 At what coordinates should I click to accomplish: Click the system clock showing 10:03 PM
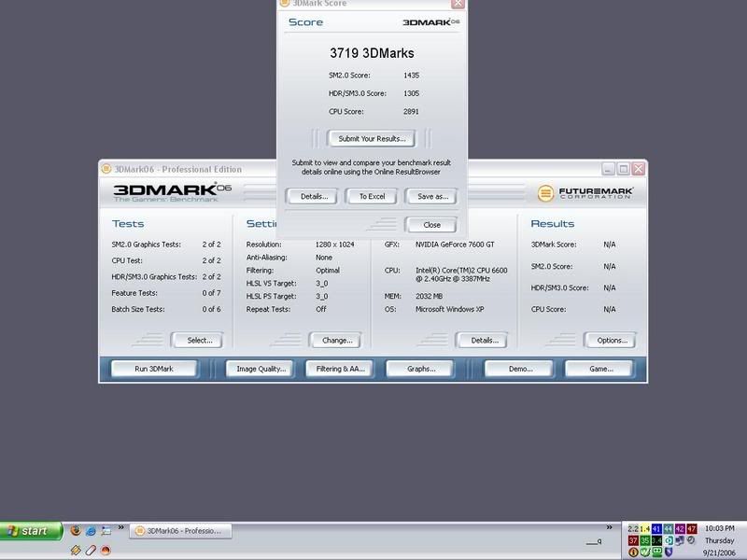719,528
